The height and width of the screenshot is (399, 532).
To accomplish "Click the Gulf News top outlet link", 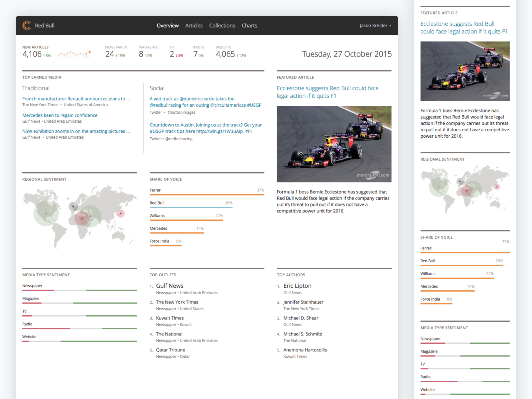I will coord(170,286).
